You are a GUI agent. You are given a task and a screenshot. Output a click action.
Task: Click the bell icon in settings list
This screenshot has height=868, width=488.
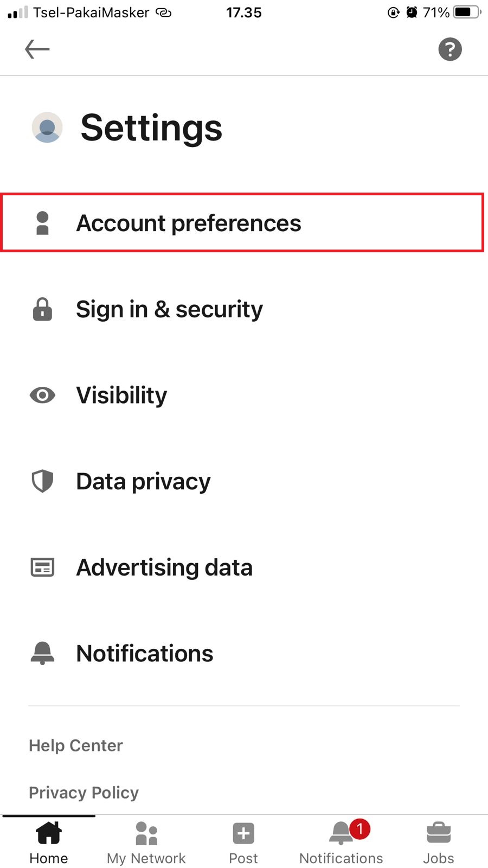42,653
